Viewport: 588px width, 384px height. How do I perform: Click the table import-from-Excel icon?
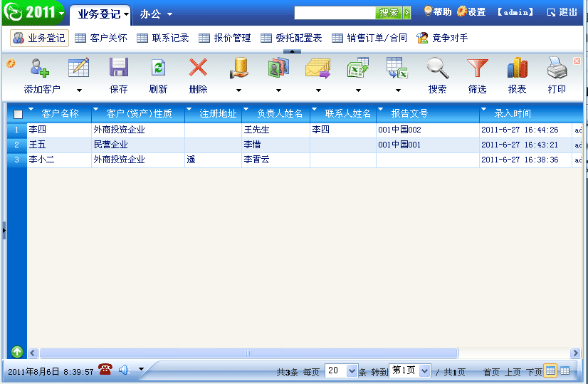pos(397,68)
